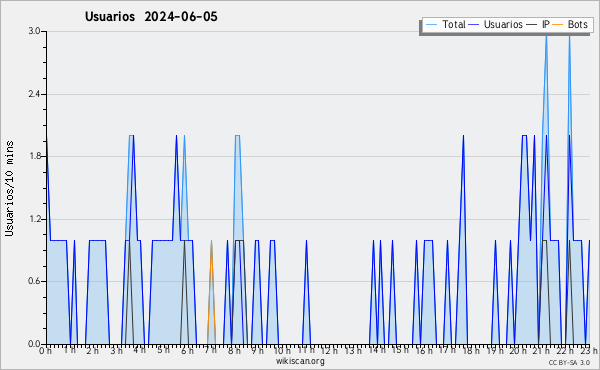Click the '10 h' x-axis label
This screenshot has width=600, height=370.
coord(282,350)
